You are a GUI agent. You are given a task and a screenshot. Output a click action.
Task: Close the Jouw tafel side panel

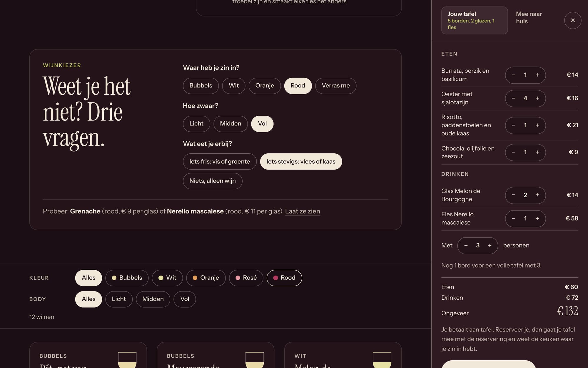(572, 20)
